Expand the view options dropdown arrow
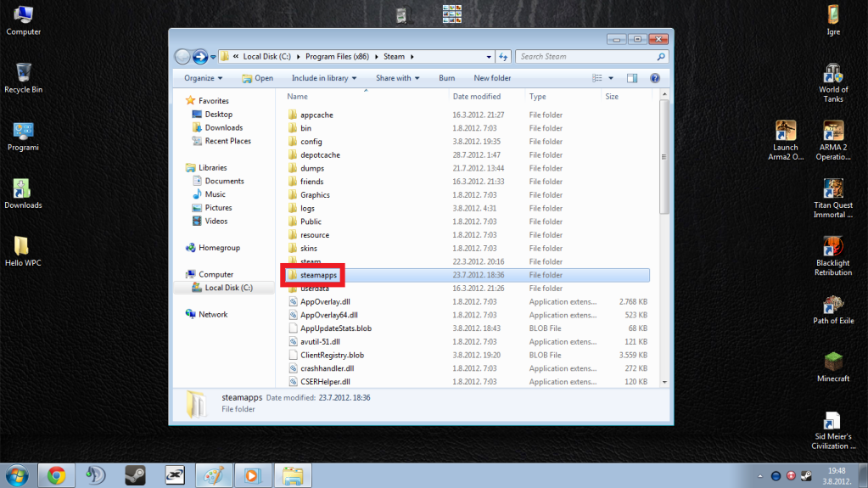Image resolution: width=868 pixels, height=488 pixels. click(x=611, y=78)
